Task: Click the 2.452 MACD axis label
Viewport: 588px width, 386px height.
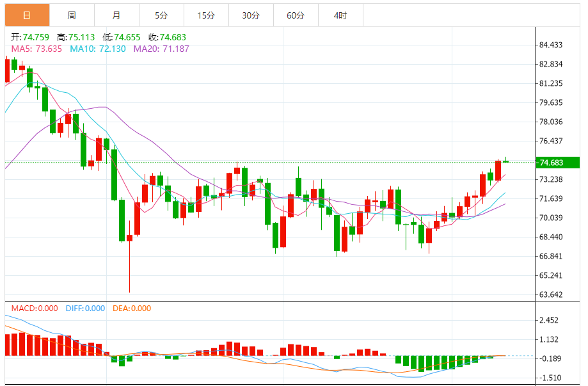Action: [549, 320]
